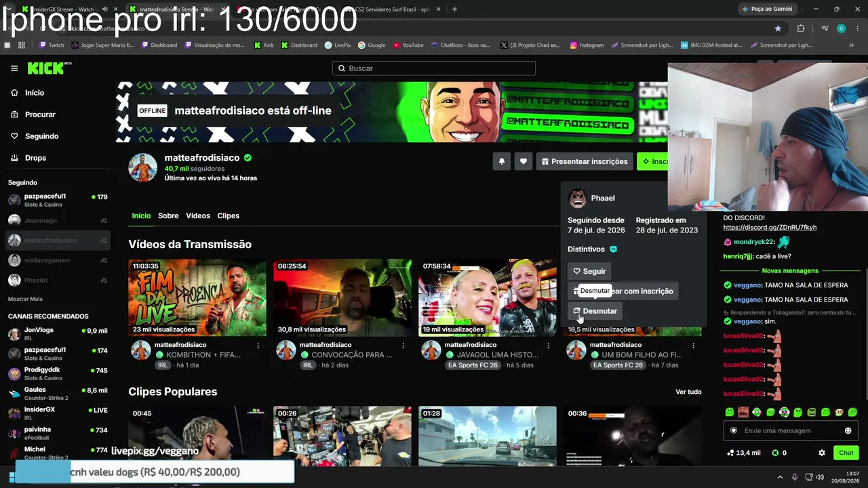868x488 pixels.
Task: Open recommended channel InsiderGX
Action: pyautogui.click(x=58, y=413)
